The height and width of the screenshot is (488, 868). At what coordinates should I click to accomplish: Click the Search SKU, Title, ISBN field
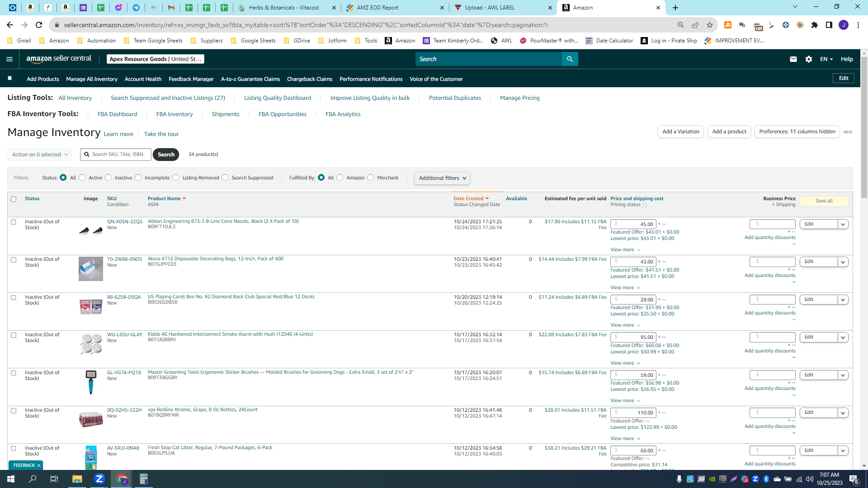116,155
